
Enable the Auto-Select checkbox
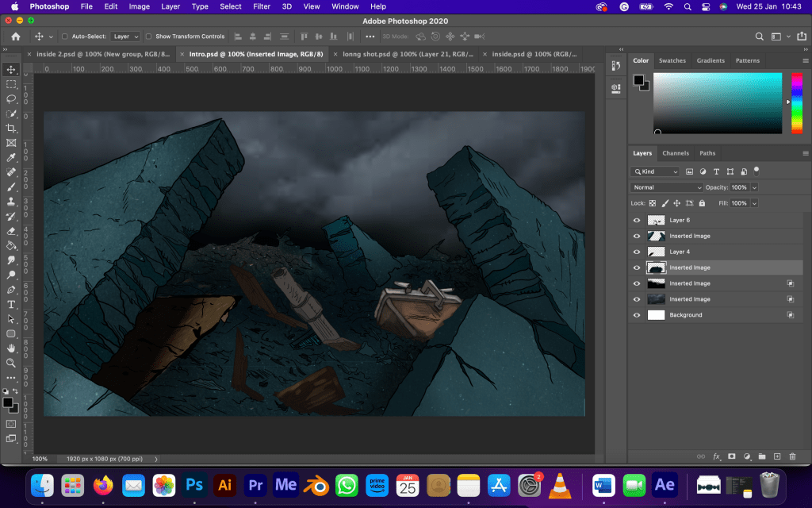click(x=65, y=37)
